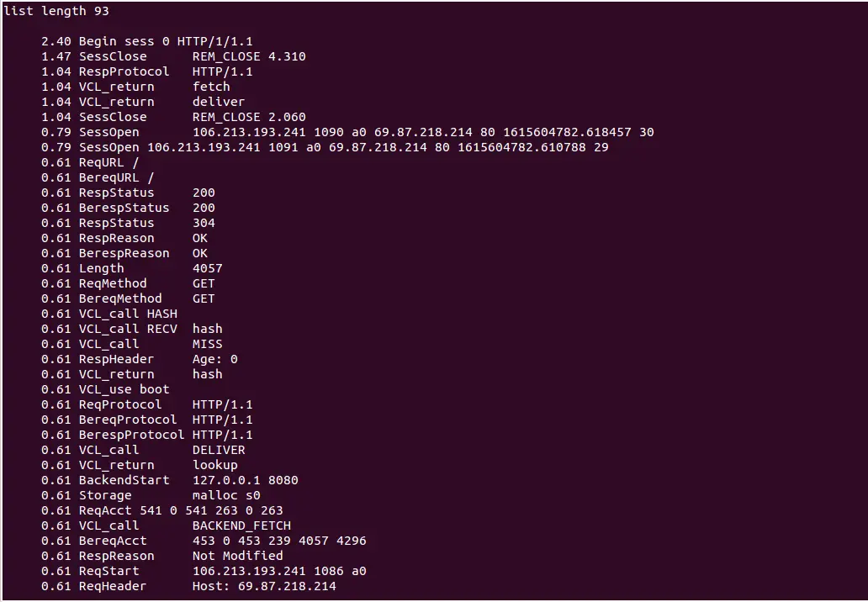Viewport: 868px width, 602px height.
Task: Click the SessOpen row ending in 29
Action: [325, 147]
